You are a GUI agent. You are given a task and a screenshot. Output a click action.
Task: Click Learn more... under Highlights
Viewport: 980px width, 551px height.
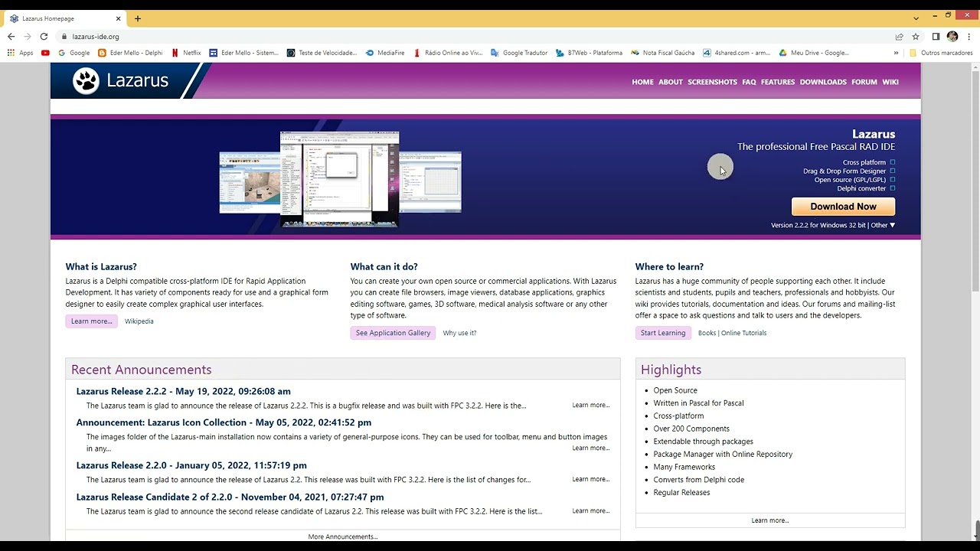click(770, 520)
